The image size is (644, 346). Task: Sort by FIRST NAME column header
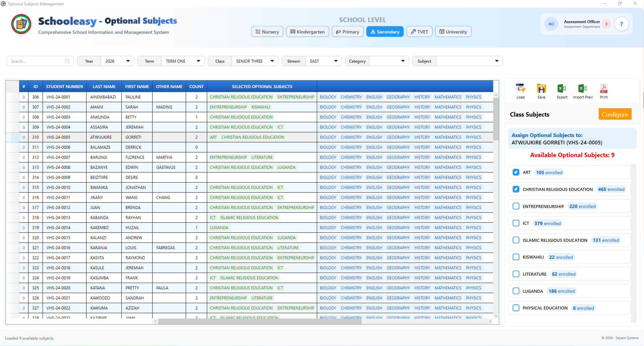tap(137, 86)
